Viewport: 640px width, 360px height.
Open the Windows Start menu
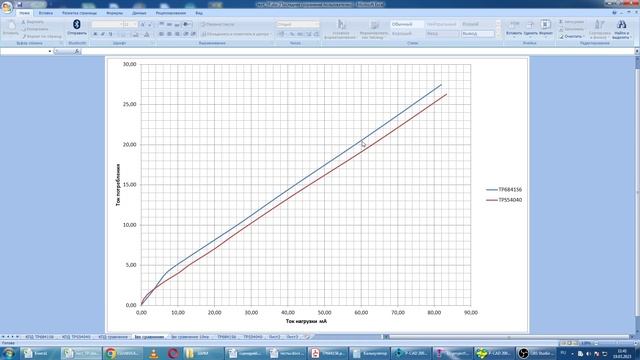point(9,353)
